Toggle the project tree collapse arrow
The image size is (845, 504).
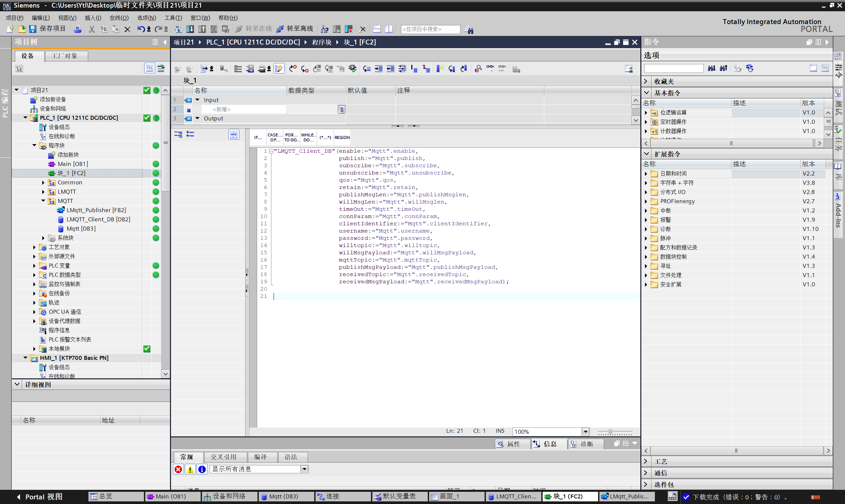(x=165, y=42)
